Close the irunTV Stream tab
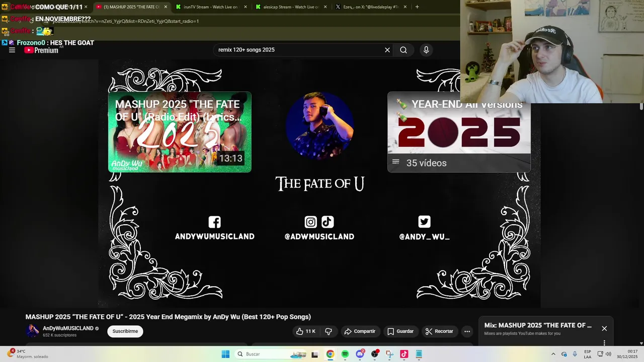This screenshot has width=644, height=362. coord(246,7)
